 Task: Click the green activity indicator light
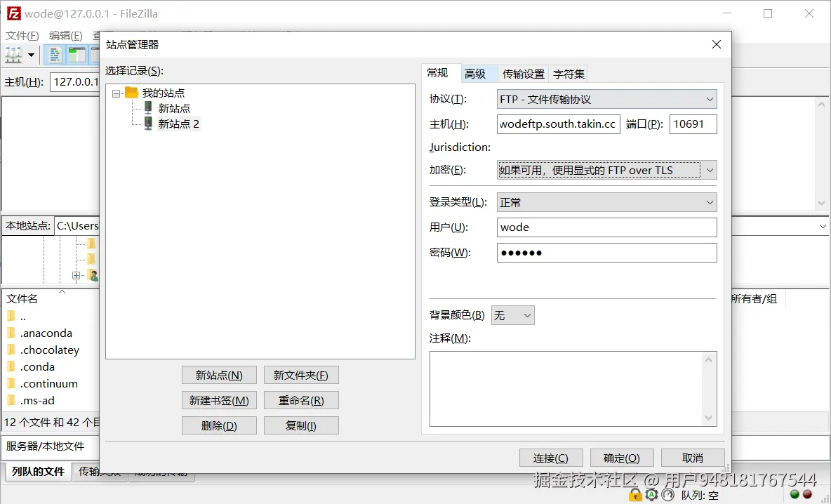click(795, 494)
